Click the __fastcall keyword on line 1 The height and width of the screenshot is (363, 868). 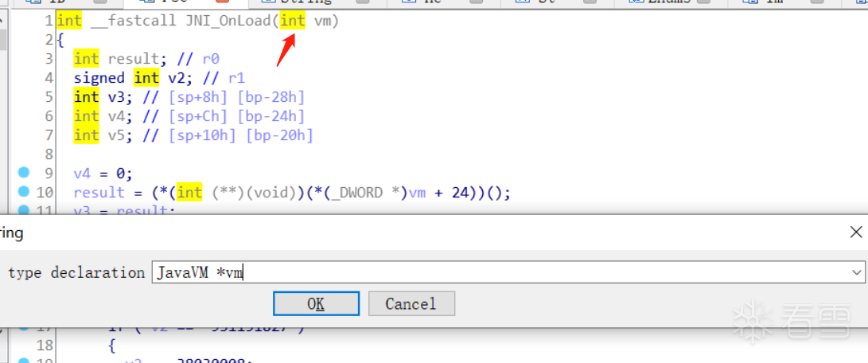point(133,21)
